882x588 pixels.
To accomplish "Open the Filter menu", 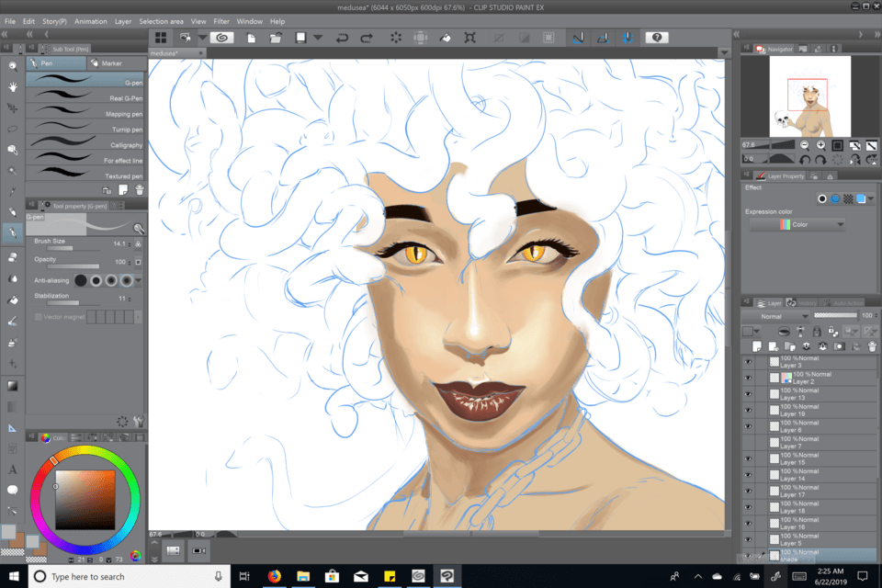I will pos(221,21).
